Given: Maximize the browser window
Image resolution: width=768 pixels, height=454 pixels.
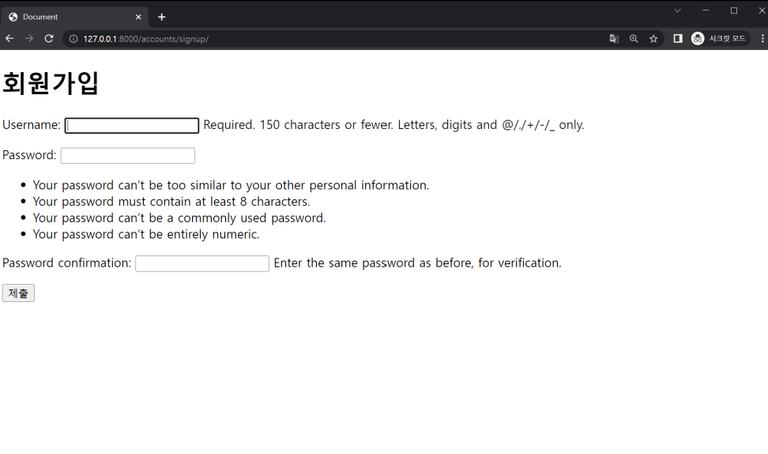Looking at the screenshot, I should point(734,10).
